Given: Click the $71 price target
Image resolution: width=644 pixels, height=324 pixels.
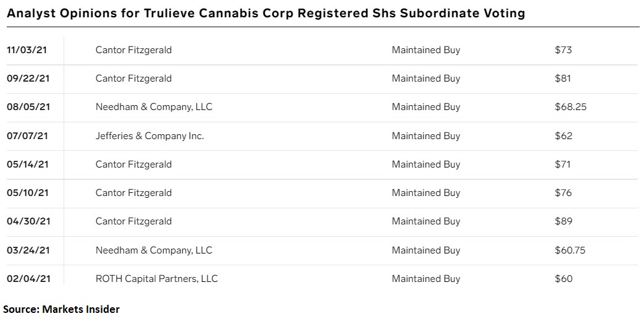Looking at the screenshot, I should pos(562,164).
